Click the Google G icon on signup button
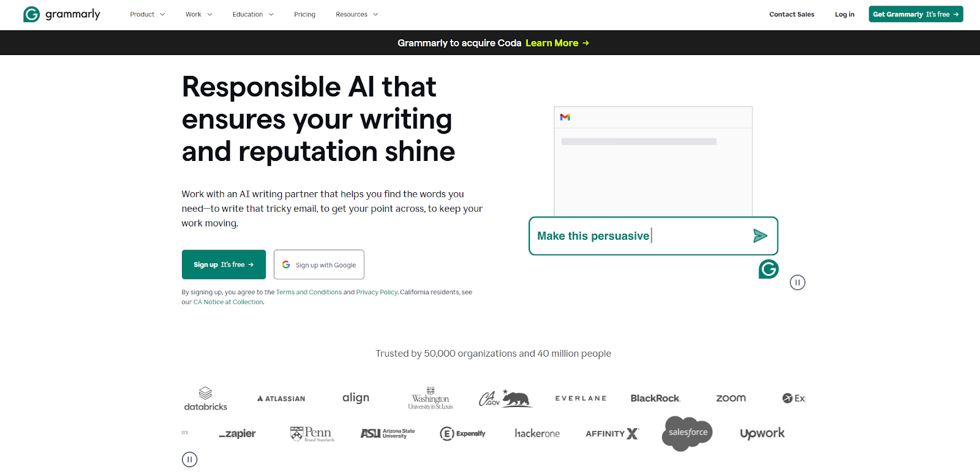The height and width of the screenshot is (473, 980). [x=286, y=264]
